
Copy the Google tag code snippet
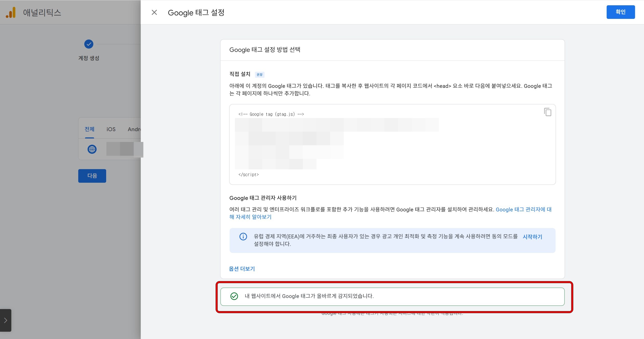[x=547, y=112]
